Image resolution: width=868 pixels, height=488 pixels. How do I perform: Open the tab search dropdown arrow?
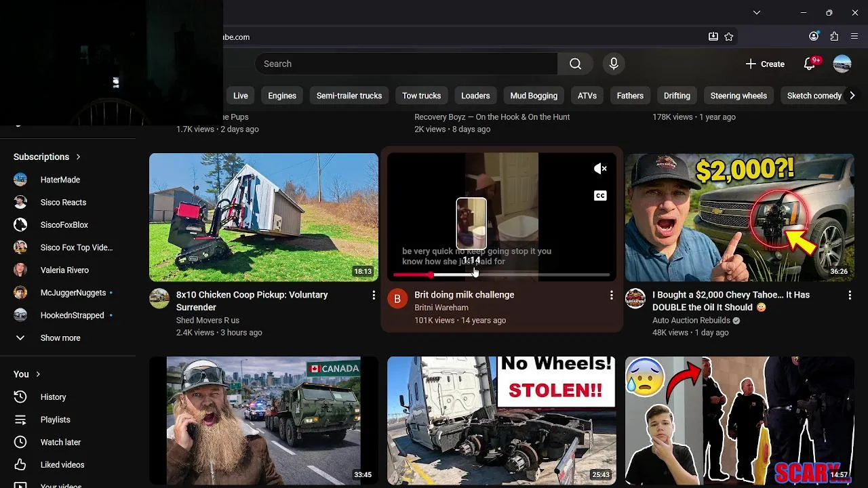pyautogui.click(x=757, y=12)
